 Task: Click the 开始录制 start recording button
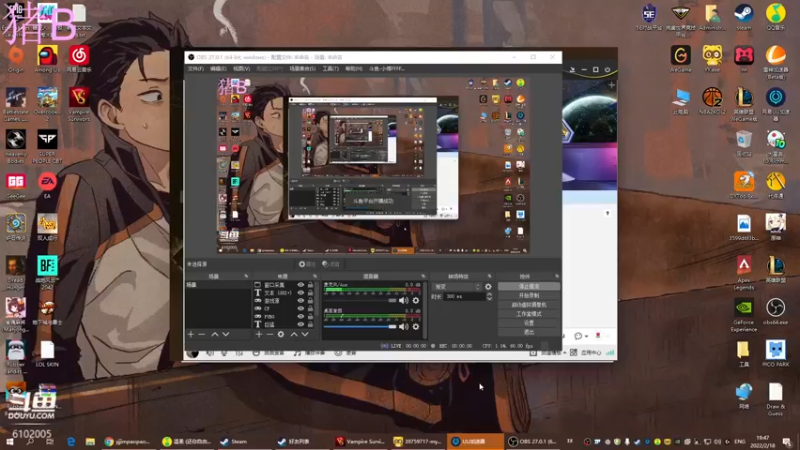click(529, 296)
